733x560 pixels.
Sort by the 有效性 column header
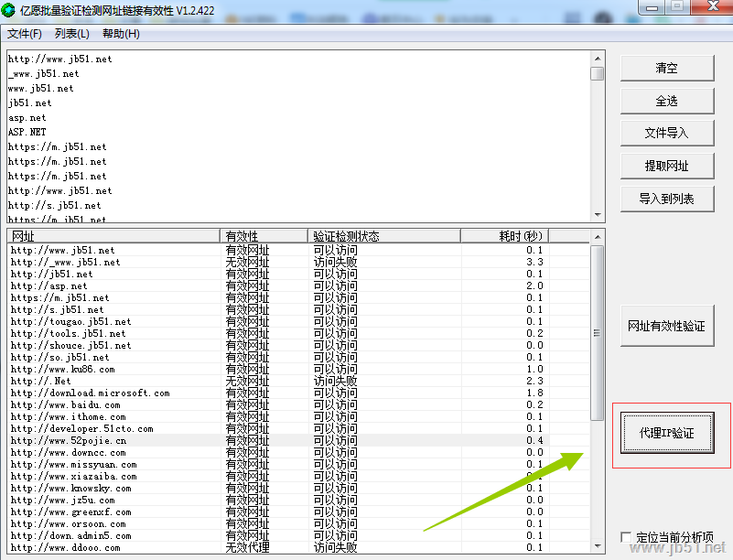tap(264, 236)
